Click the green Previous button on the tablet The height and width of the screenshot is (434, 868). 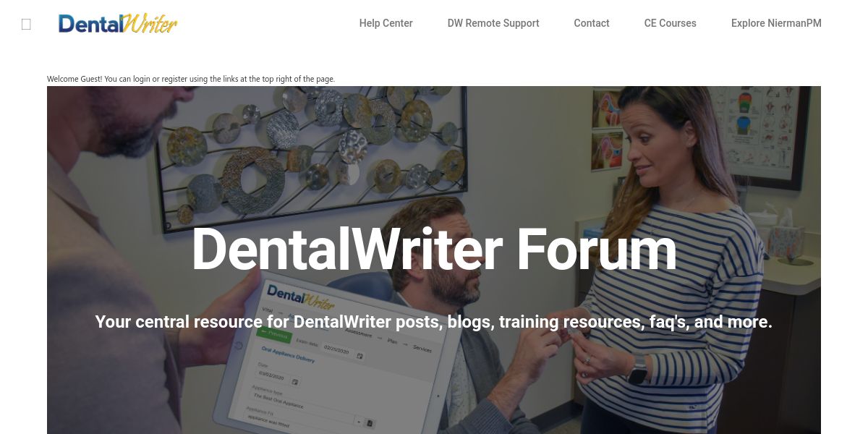(x=273, y=335)
